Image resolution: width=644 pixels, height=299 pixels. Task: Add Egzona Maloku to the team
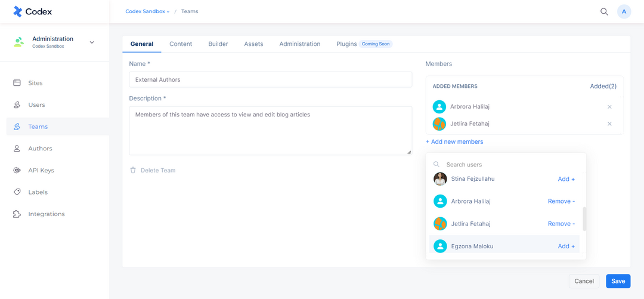pyautogui.click(x=566, y=246)
